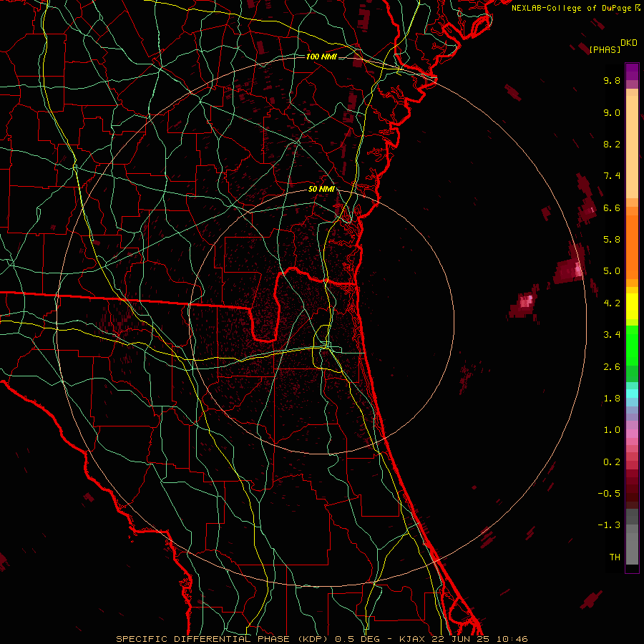Viewport: 644px width, 644px height.
Task: Click the 5.0 scale value
Action: (x=612, y=271)
